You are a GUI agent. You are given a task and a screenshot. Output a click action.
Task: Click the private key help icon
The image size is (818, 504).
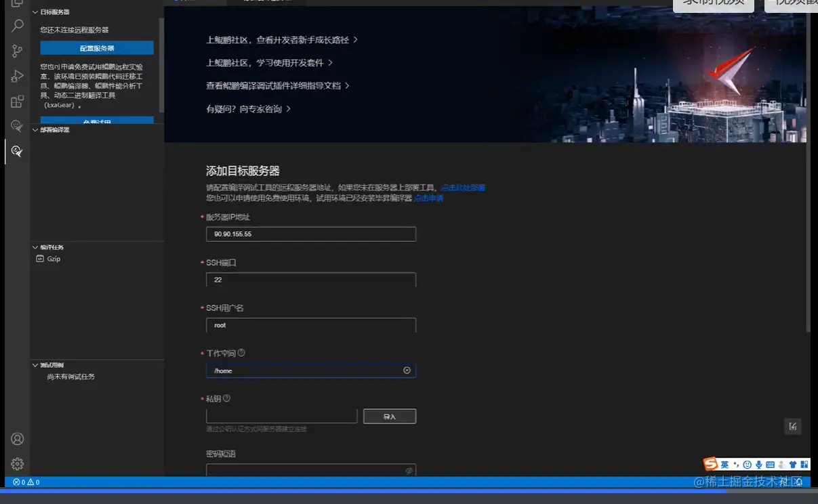tap(226, 398)
